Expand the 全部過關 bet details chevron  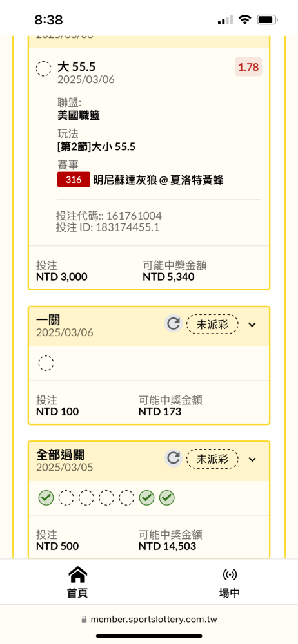point(252,459)
